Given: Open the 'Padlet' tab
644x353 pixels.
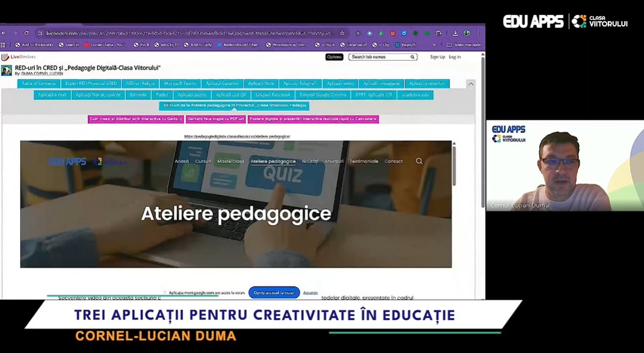Looking at the screenshot, I should 162,95.
